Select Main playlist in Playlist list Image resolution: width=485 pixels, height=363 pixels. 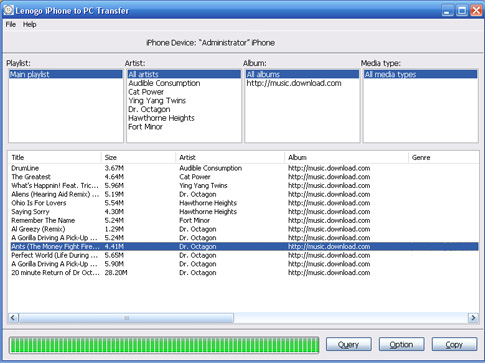[66, 74]
